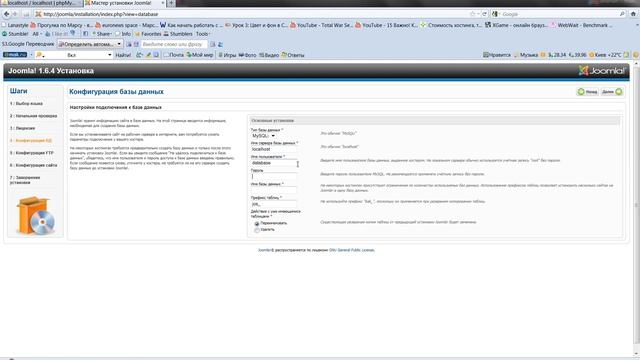Screen dimensions: 640x360
Task: Click the translator phrase input field
Action: coord(174,44)
